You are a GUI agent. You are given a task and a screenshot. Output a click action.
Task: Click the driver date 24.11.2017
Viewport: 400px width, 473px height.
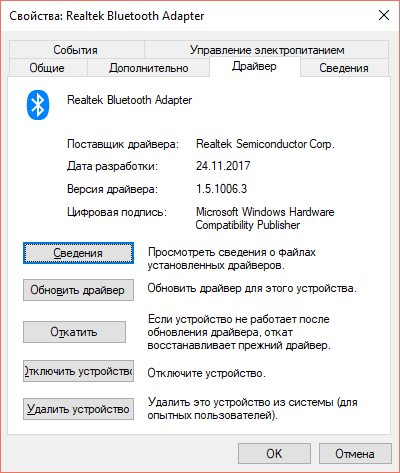coord(223,166)
